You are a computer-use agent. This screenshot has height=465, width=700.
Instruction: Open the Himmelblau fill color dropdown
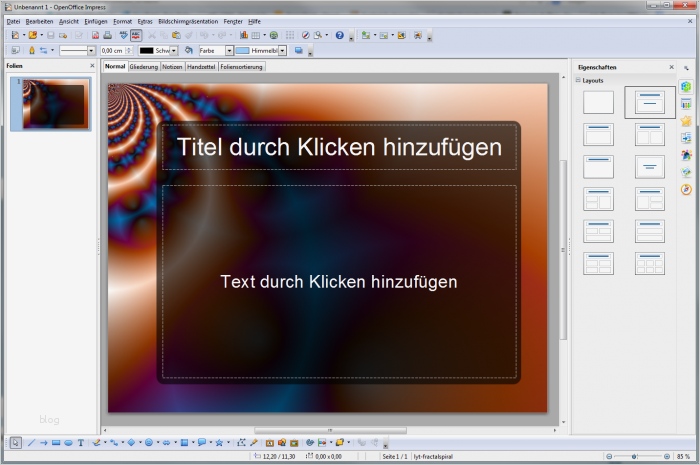(282, 51)
